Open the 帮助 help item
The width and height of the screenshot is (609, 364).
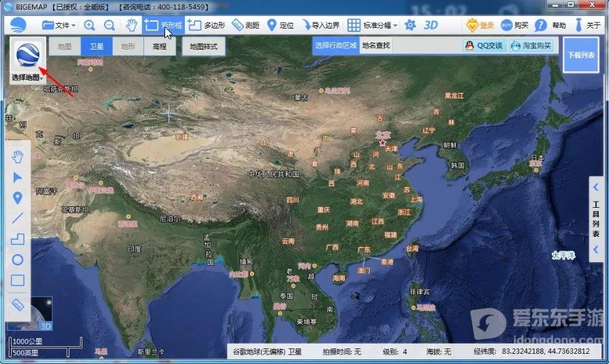tap(551, 25)
